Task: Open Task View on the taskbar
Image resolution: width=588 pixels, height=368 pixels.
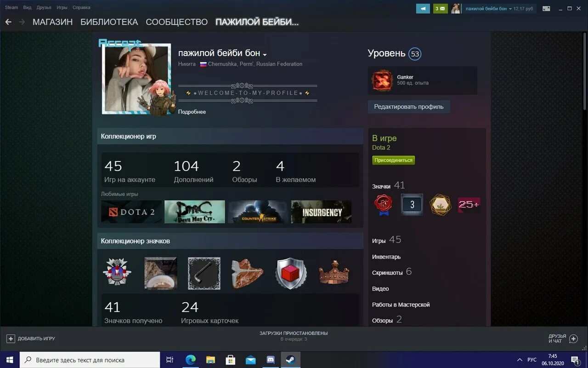Action: 170,360
